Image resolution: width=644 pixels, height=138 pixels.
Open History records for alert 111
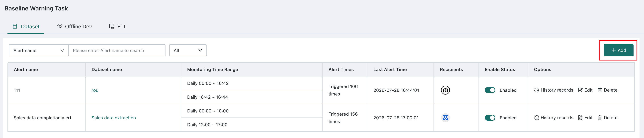553,90
